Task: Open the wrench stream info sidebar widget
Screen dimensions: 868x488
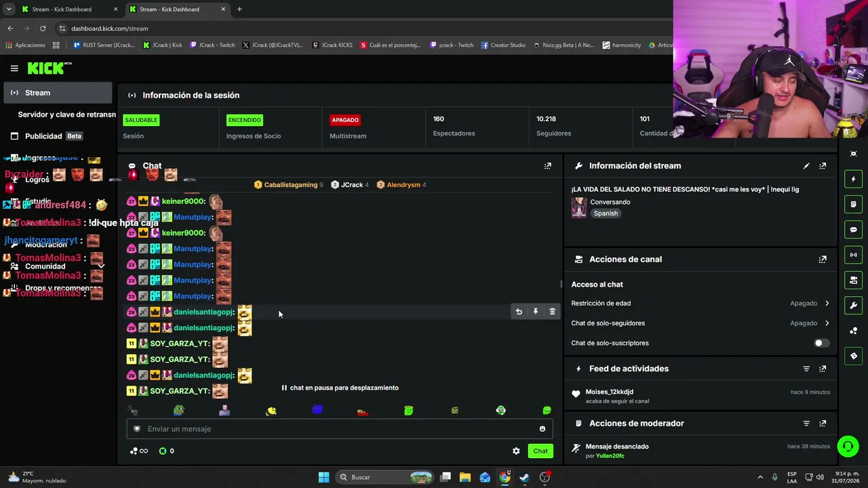Action: pyautogui.click(x=854, y=305)
